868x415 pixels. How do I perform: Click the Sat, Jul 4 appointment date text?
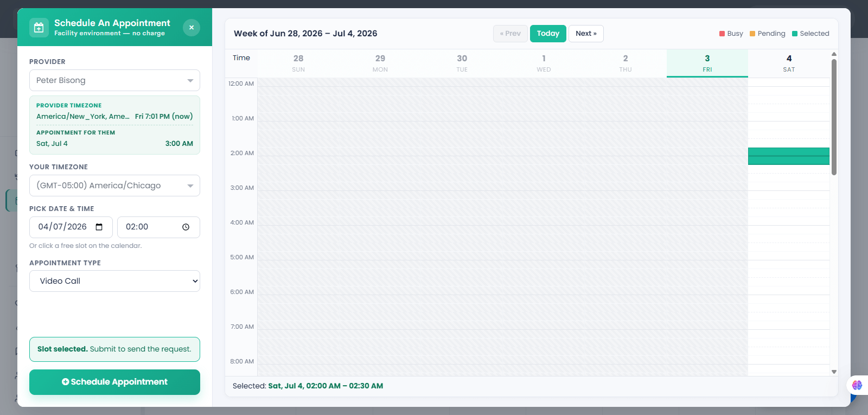coord(52,144)
